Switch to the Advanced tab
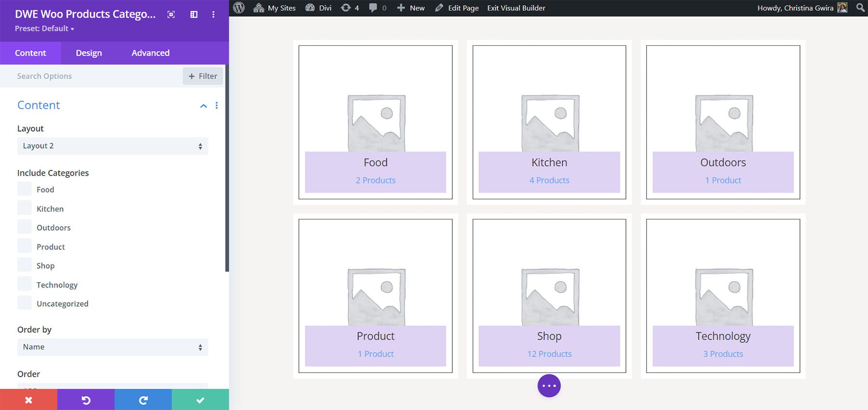868x410 pixels. click(x=150, y=53)
